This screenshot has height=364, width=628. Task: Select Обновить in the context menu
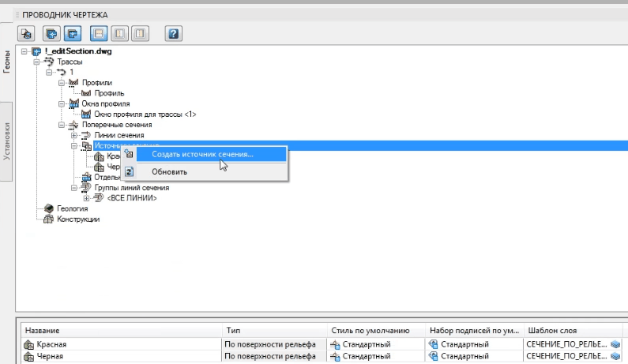point(169,171)
